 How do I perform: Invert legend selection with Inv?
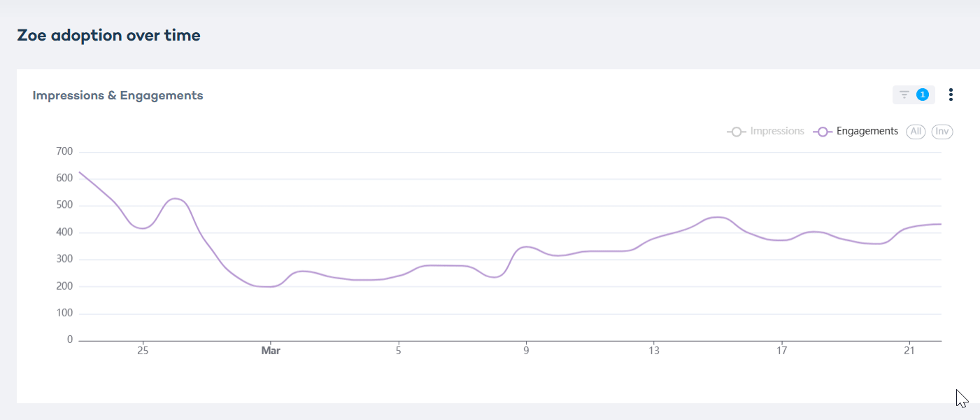[x=942, y=132]
